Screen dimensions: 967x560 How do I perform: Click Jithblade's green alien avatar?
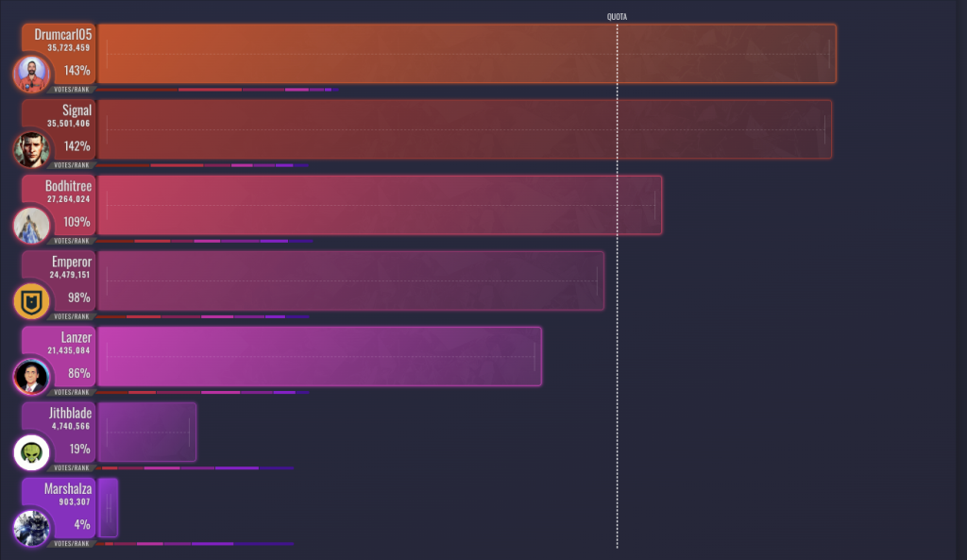click(30, 452)
